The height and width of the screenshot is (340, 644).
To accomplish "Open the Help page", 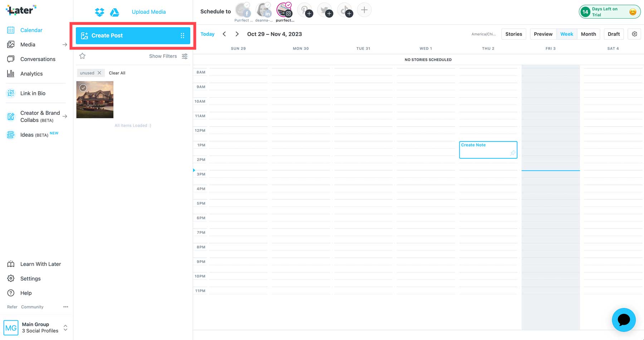I will tap(26, 293).
